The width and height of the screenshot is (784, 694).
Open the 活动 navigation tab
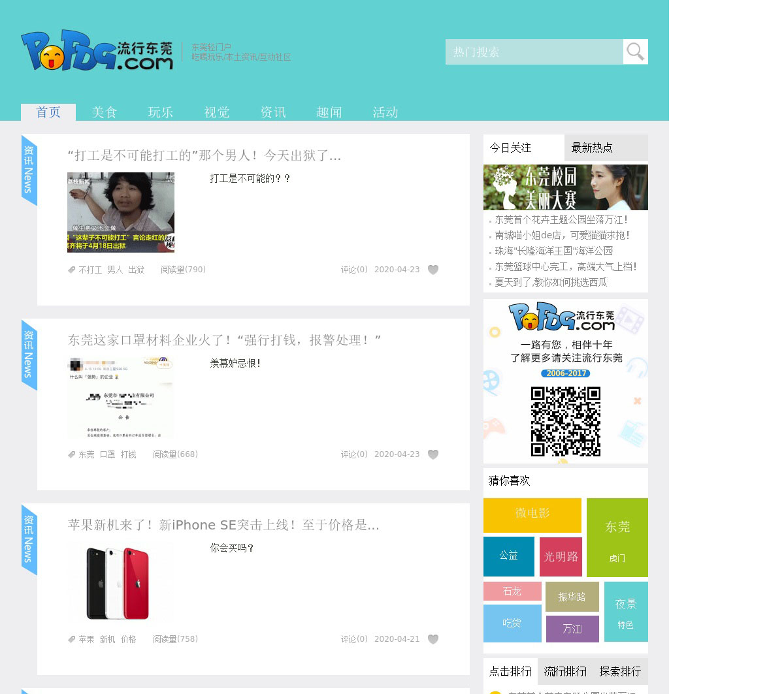pos(385,112)
